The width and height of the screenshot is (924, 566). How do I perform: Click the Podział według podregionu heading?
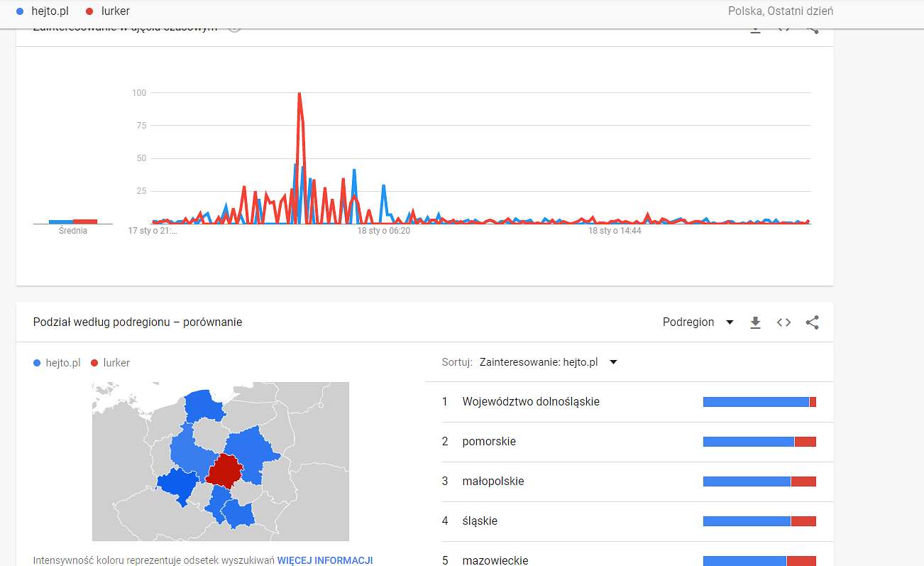coord(138,322)
